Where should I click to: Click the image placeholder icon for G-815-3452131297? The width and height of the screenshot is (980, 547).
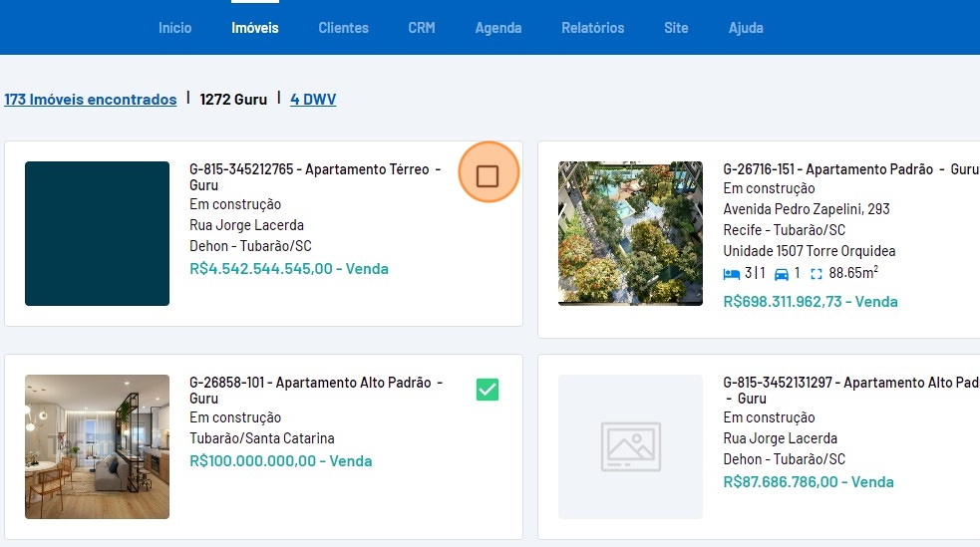click(x=630, y=446)
